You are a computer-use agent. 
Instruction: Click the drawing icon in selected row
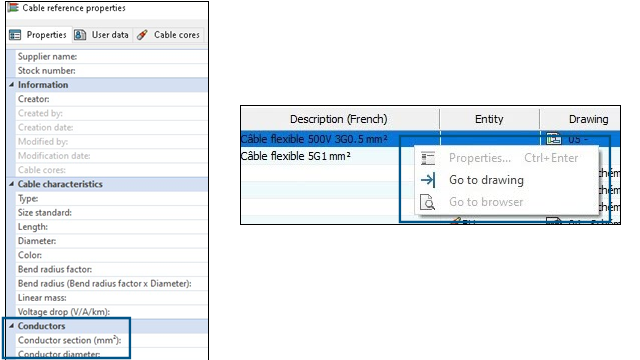coord(553,139)
